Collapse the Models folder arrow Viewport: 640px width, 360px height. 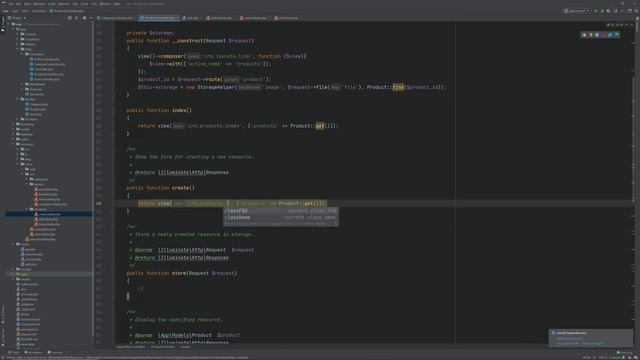click(17, 99)
